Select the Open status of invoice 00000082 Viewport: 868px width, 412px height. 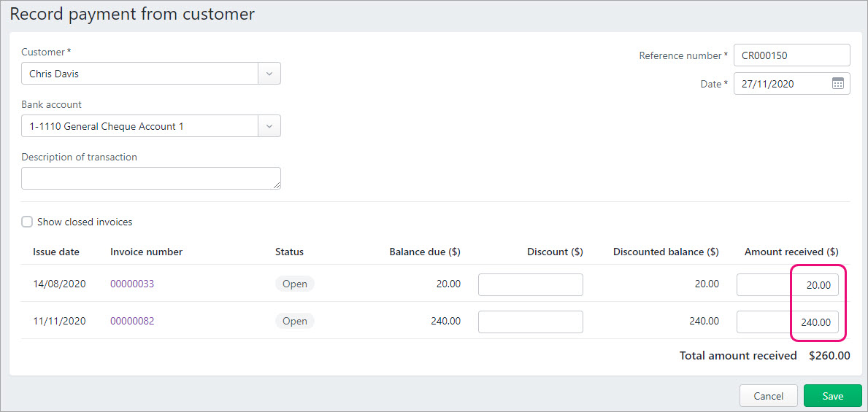point(294,321)
